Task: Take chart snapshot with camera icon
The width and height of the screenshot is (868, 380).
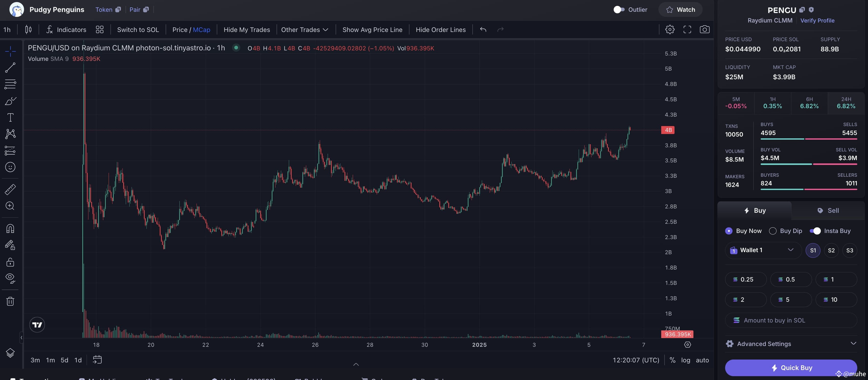Action: tap(704, 30)
